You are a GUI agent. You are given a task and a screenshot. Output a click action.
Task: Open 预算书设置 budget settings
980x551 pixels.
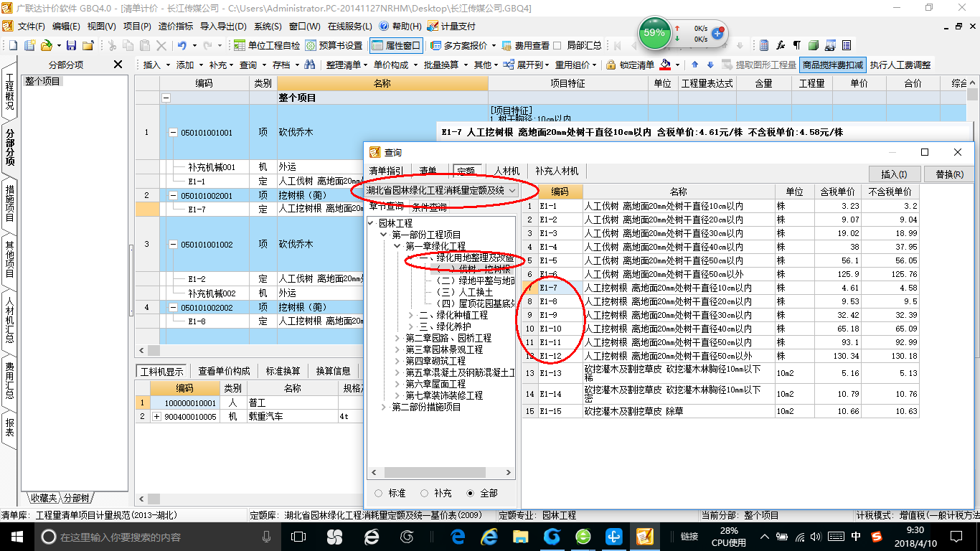pyautogui.click(x=334, y=45)
